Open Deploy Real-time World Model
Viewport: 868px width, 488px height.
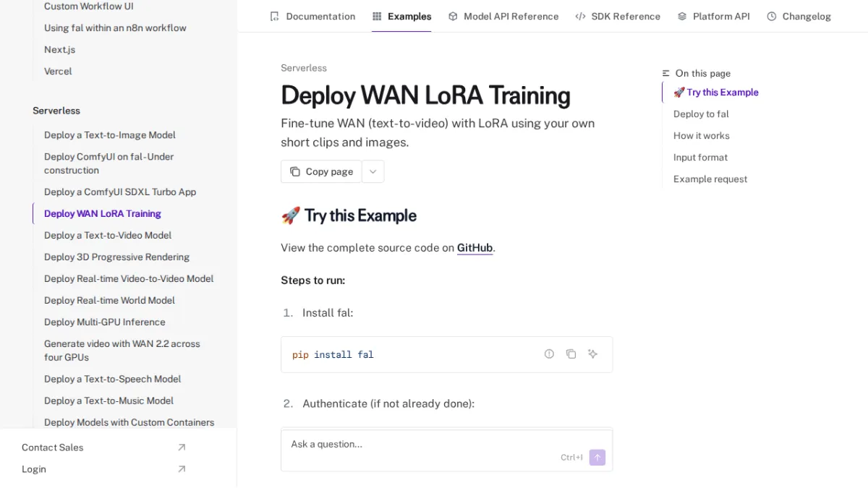click(x=109, y=301)
